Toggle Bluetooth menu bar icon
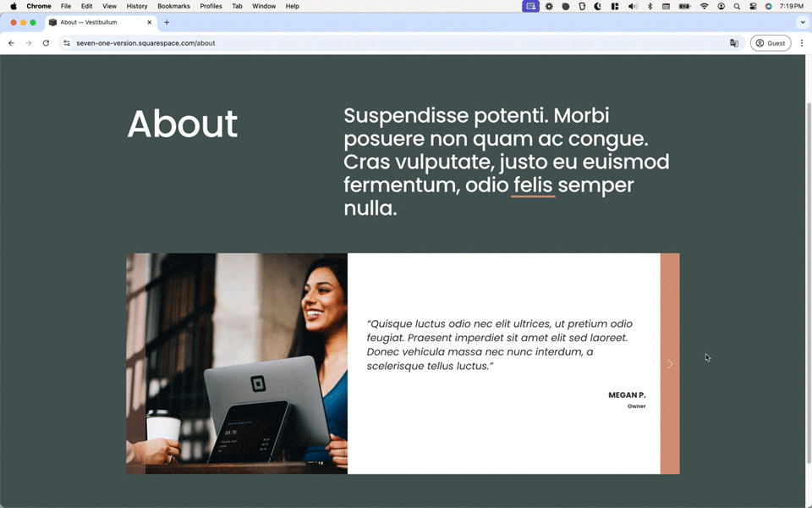812x508 pixels. tap(650, 6)
